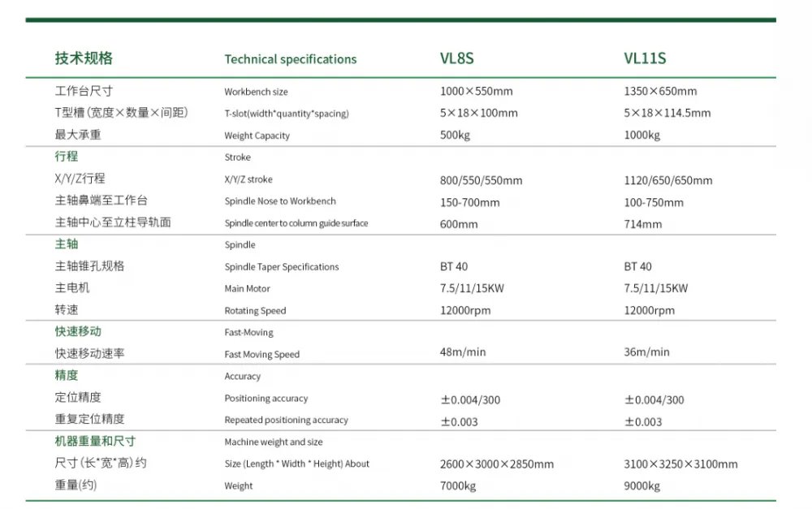Click the '100-750mm' value
This screenshot has height=509, width=812.
pos(654,202)
